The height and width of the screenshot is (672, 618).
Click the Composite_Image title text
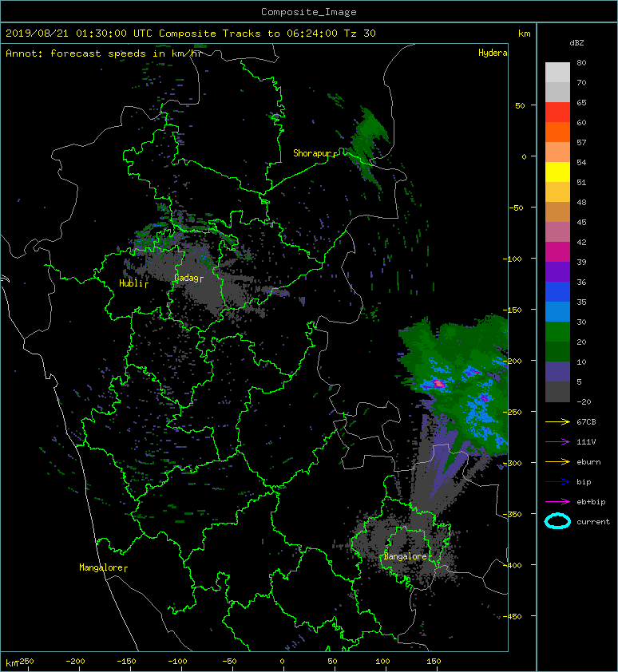point(309,12)
